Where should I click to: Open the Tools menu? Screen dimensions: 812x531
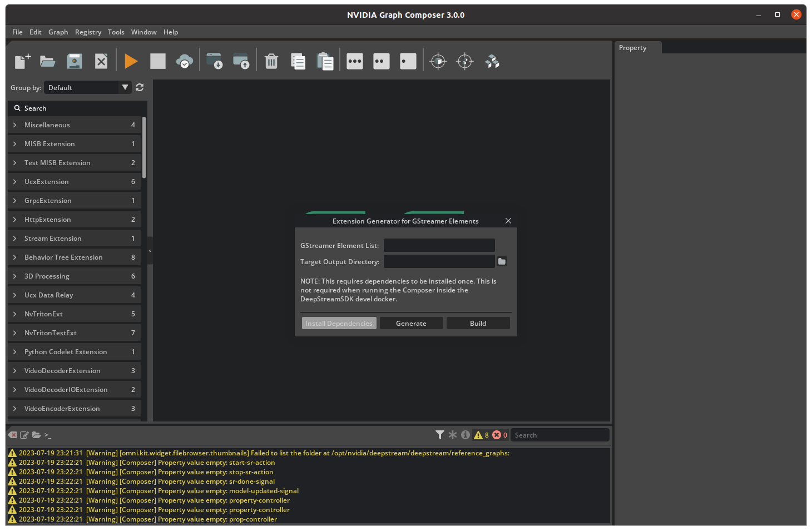[116, 32]
